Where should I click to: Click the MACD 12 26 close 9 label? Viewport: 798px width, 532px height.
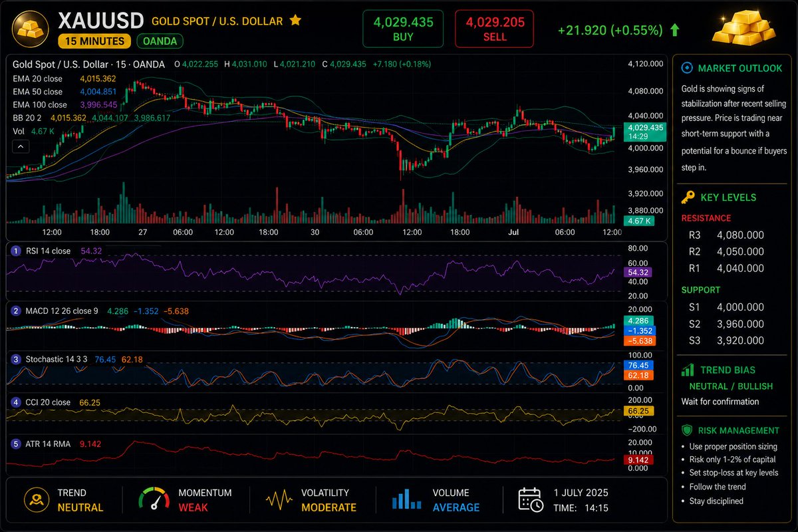tap(62, 311)
